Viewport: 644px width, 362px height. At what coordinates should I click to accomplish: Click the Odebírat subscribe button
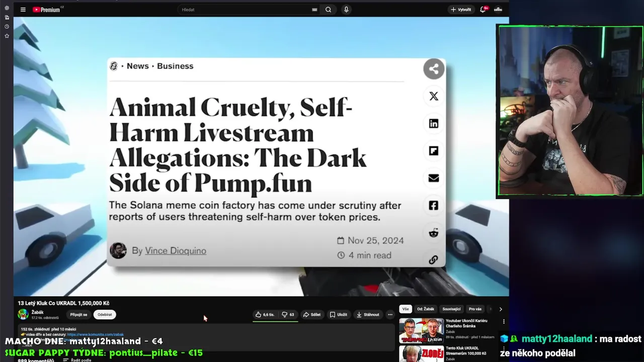pyautogui.click(x=105, y=315)
